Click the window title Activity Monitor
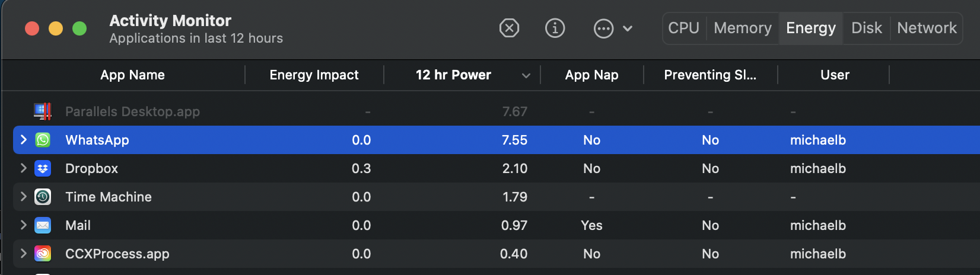This screenshot has width=980, height=275. coord(170,20)
